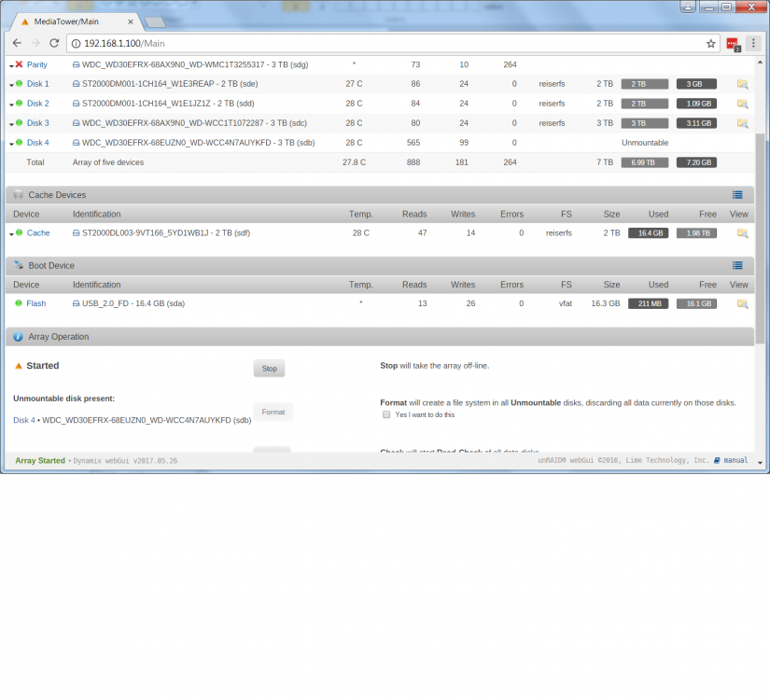Open a new browser tab
Viewport: 770px width, 700px height.
point(156,22)
